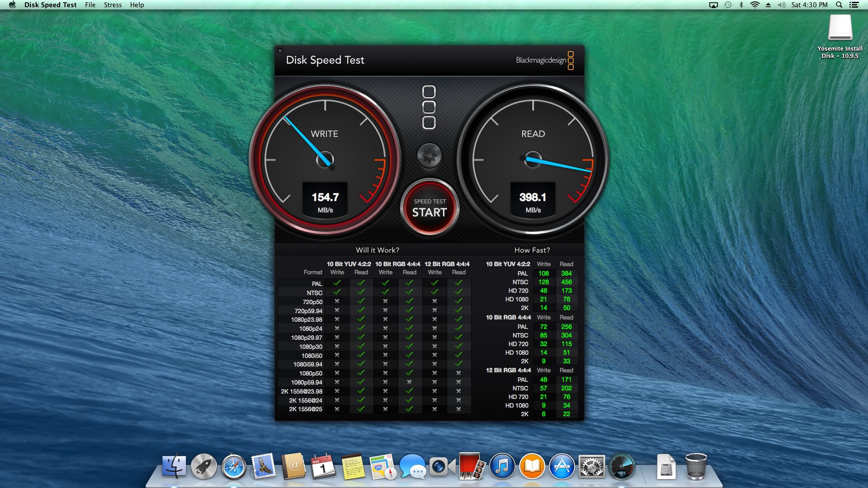Open AirPlay display menu bar icon
This screenshot has height=488, width=868.
[713, 5]
